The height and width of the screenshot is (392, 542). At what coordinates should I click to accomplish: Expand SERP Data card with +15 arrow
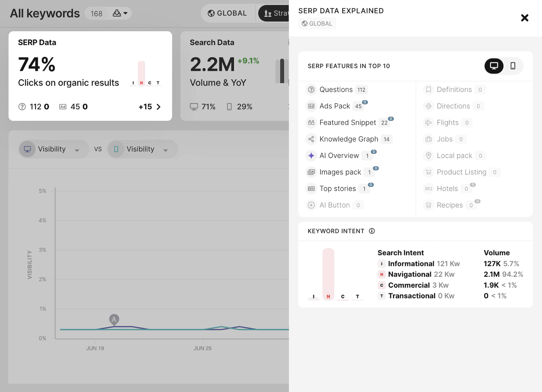pyautogui.click(x=150, y=107)
